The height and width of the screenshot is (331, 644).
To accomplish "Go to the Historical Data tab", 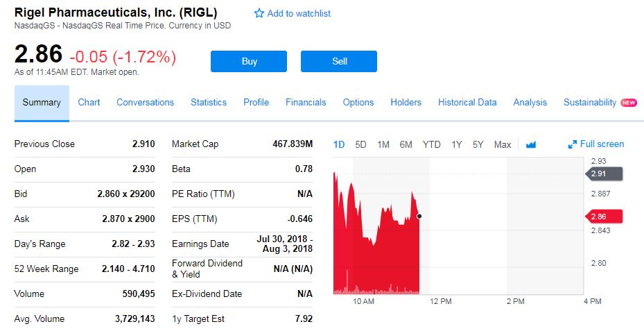I will point(467,103).
